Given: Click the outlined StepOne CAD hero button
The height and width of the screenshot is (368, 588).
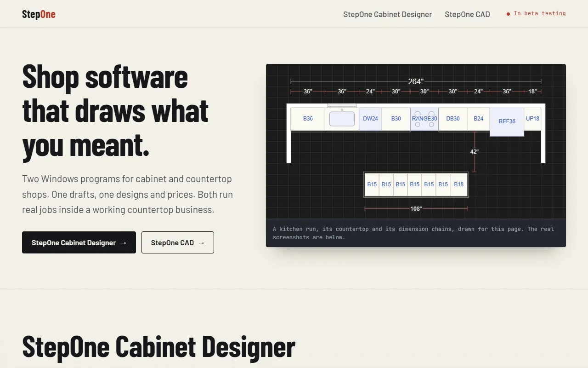Looking at the screenshot, I should (178, 242).
